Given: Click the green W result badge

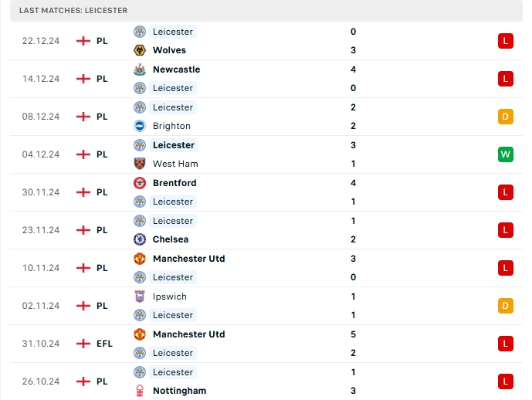Looking at the screenshot, I should pos(506,154).
